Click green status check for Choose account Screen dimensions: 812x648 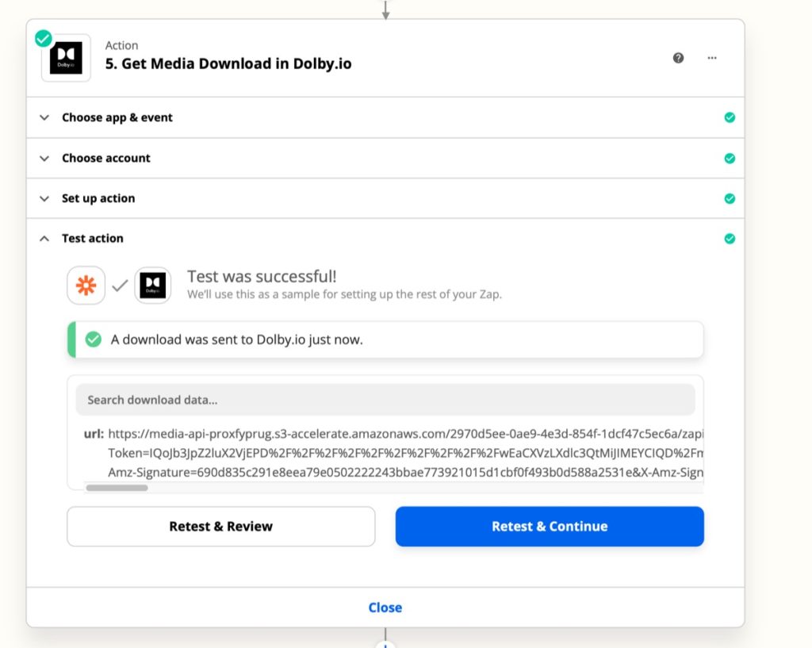tap(730, 158)
